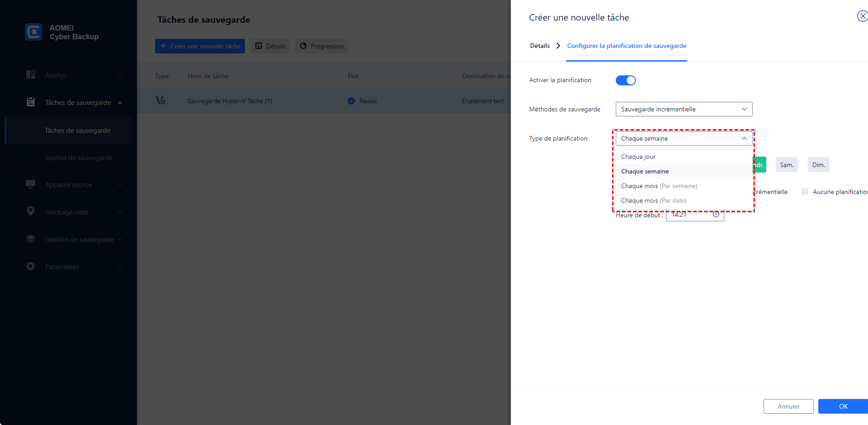Open the Méthodes de sauvegarde dropdown
The height and width of the screenshot is (425, 868).
684,109
